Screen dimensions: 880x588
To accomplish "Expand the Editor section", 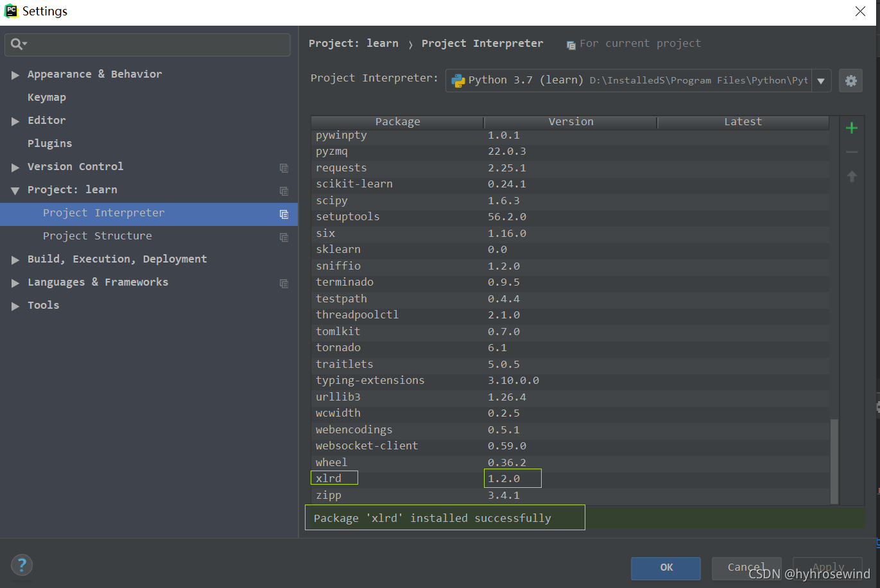I will [15, 121].
